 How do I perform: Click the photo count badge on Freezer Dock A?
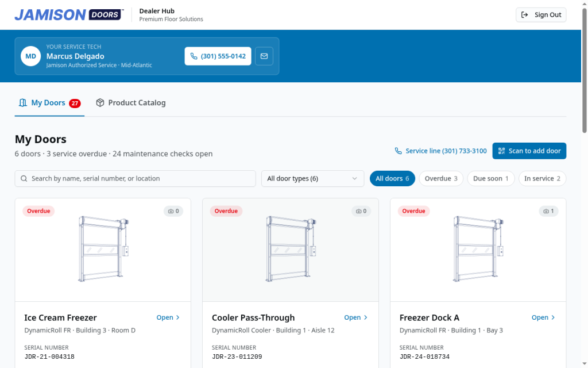[548, 211]
